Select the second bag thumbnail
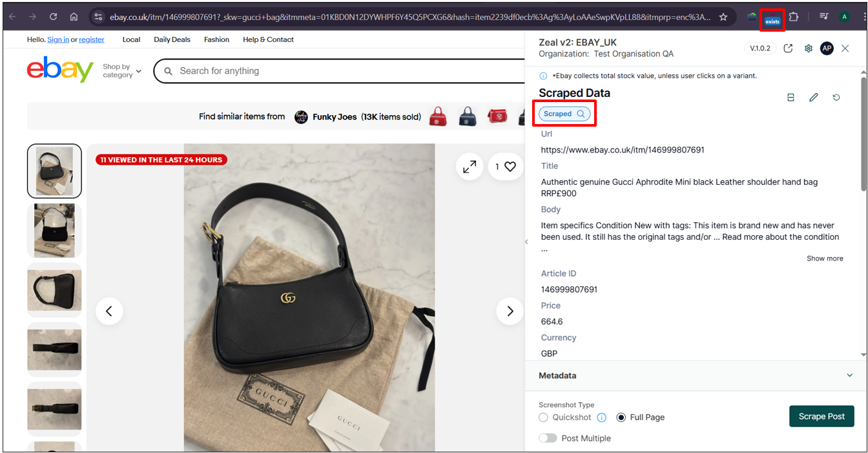 54,230
